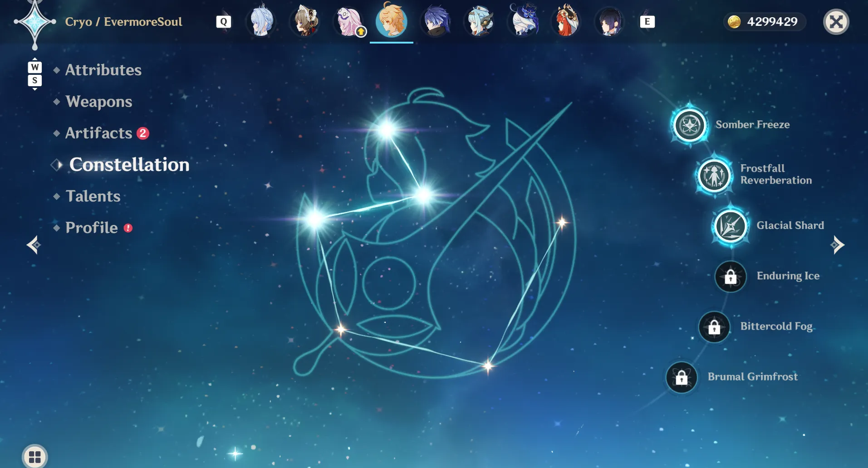Click the E next-character key button
The height and width of the screenshot is (468, 868).
[x=647, y=22]
